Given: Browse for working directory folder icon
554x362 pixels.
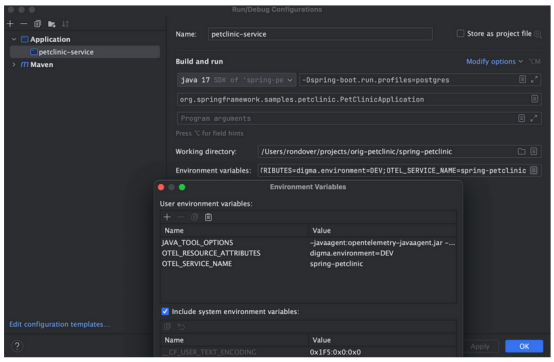Looking at the screenshot, I should (521, 152).
